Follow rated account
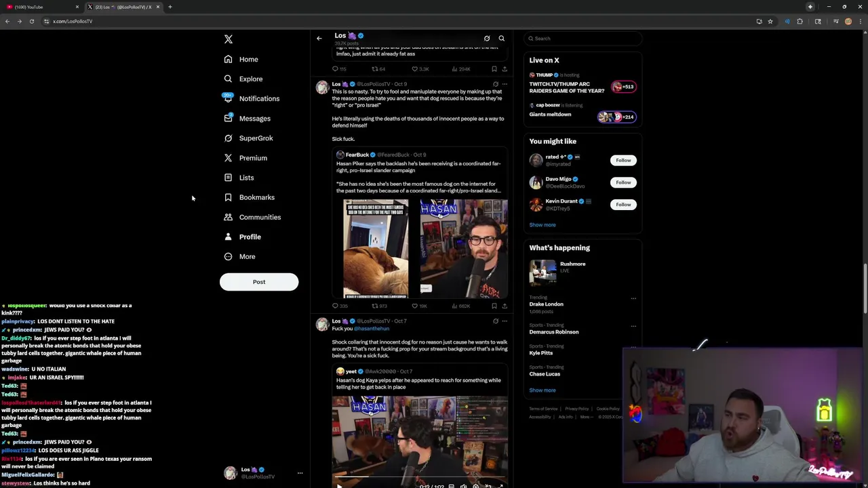The height and width of the screenshot is (488, 868). [x=623, y=161]
